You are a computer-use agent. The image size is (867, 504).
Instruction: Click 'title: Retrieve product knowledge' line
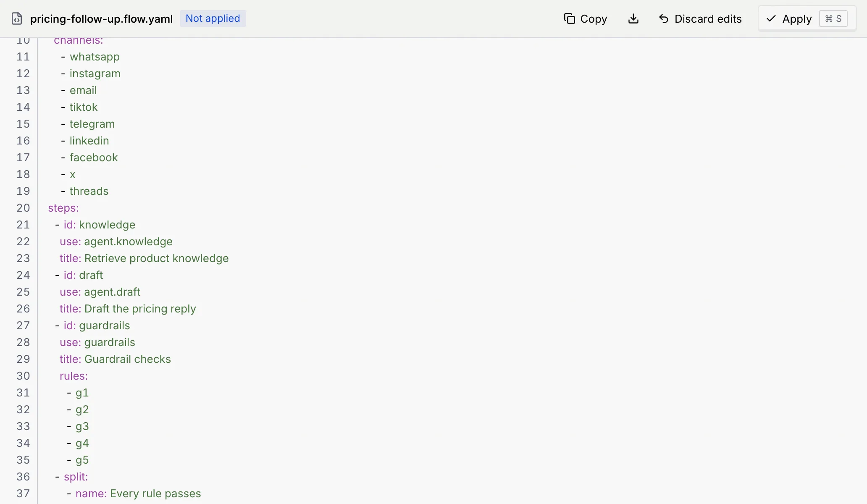point(144,258)
